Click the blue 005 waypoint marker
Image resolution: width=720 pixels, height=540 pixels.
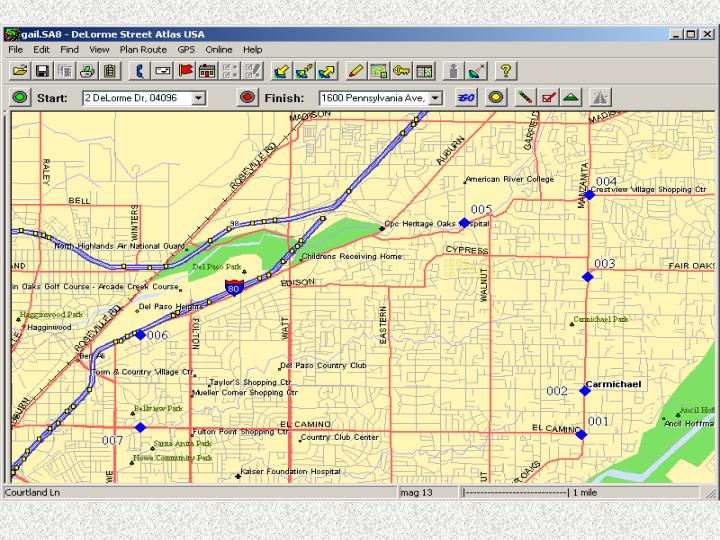(x=464, y=223)
